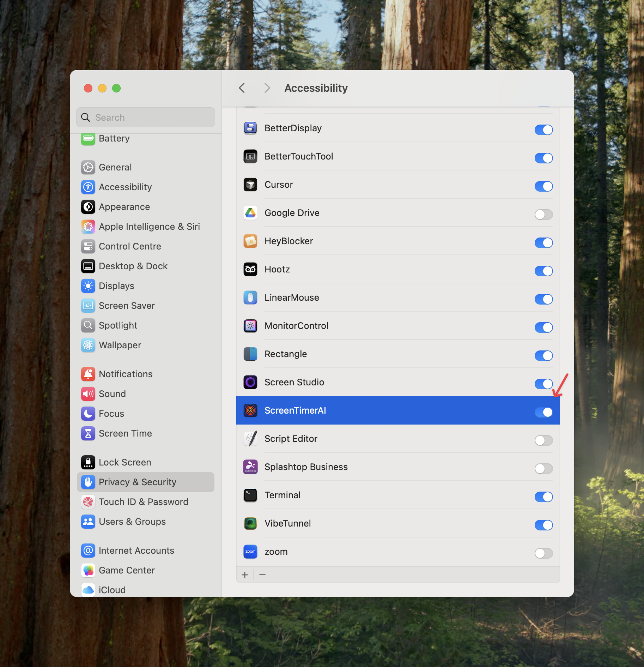Screen dimensions: 644x667
Task: Enable the zoom app toggle
Action: (543, 553)
